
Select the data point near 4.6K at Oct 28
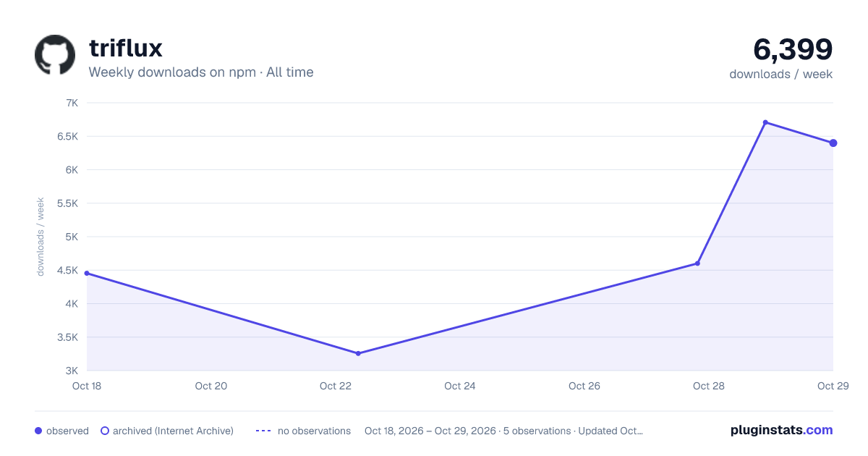coord(697,263)
